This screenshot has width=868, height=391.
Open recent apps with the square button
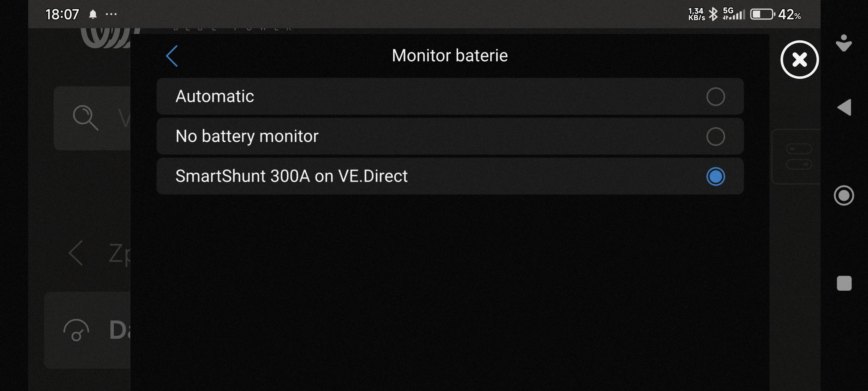click(844, 283)
